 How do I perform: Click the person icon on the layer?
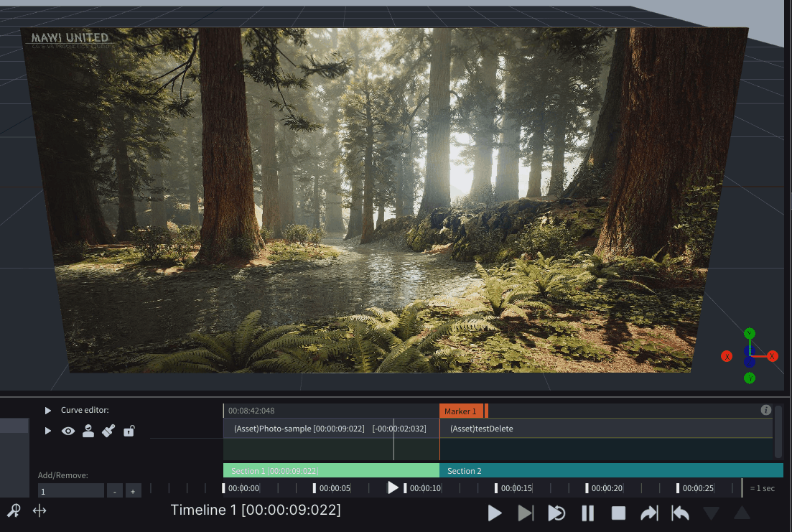click(88, 431)
